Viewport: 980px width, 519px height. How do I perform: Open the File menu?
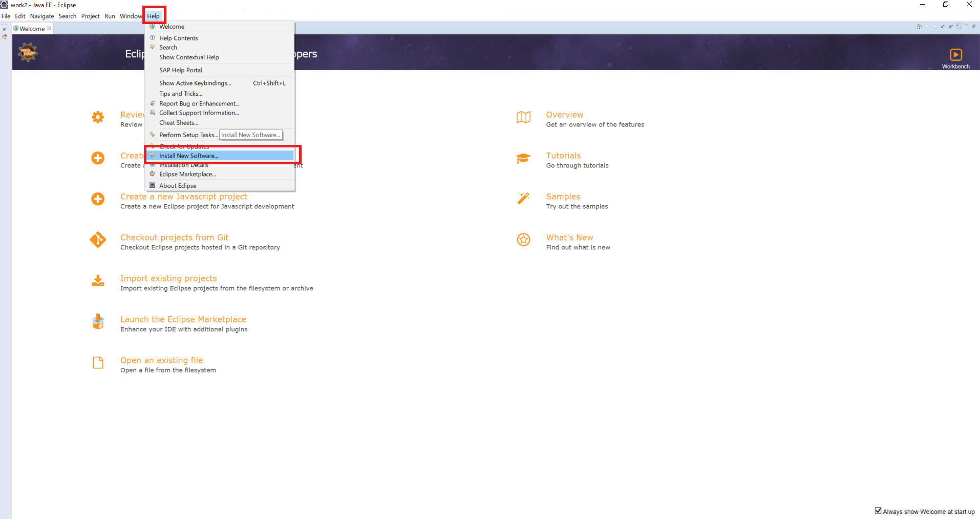click(x=6, y=16)
